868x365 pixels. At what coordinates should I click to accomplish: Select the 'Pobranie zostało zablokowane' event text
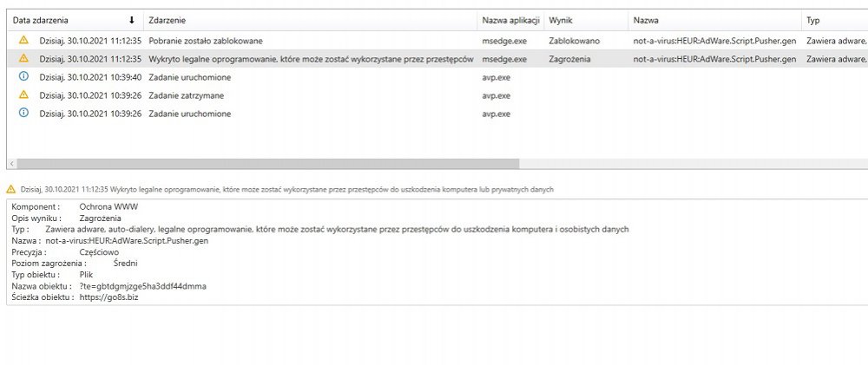point(206,41)
